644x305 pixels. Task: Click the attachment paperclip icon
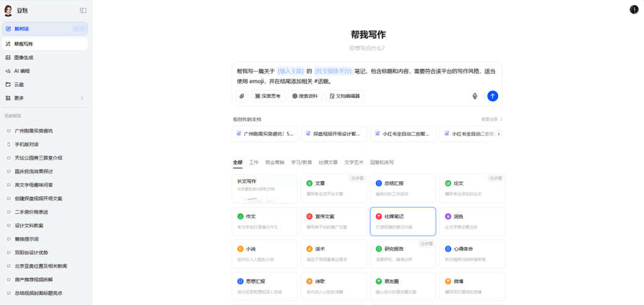pyautogui.click(x=242, y=96)
